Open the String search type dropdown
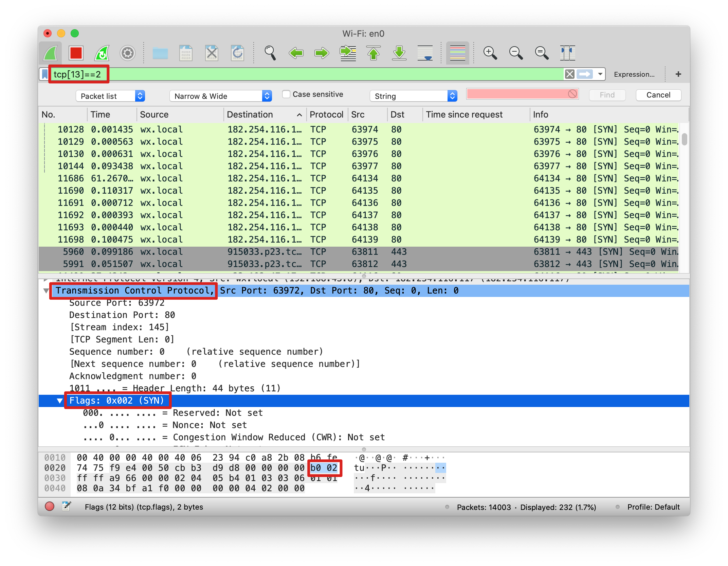This screenshot has height=566, width=728. pyautogui.click(x=413, y=96)
